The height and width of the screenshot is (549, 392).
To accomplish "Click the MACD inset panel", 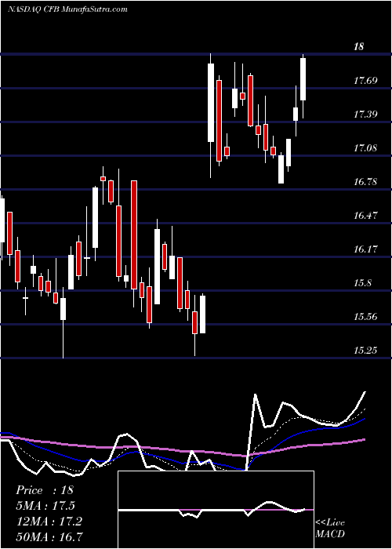I will 216,510.
